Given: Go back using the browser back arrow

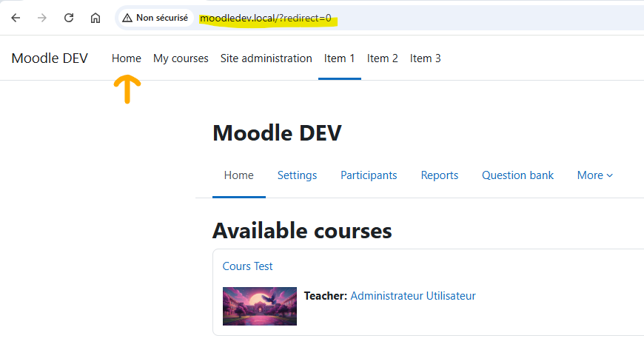Looking at the screenshot, I should [x=16, y=18].
